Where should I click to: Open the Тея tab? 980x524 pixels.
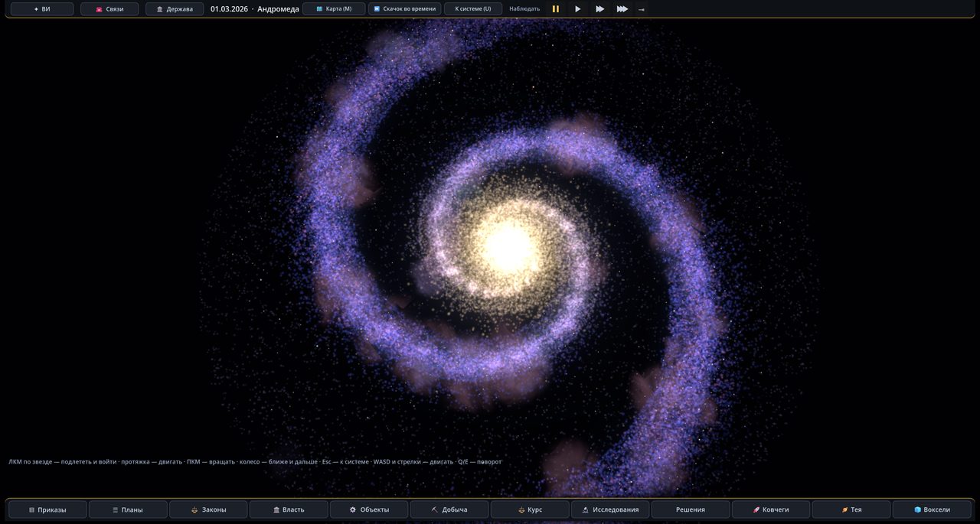851,509
